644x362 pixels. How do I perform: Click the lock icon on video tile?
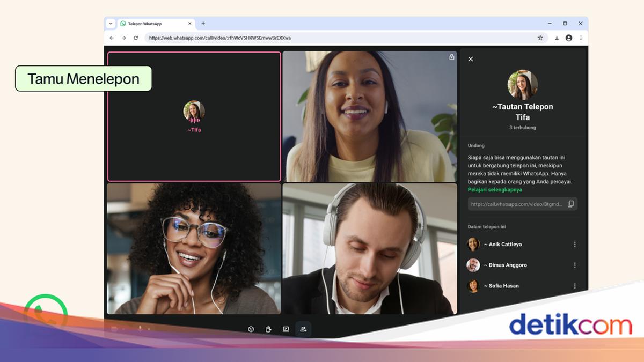pyautogui.click(x=452, y=57)
